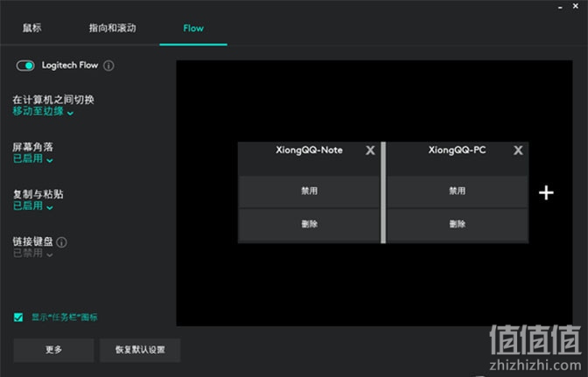The image size is (588, 377).
Task: Click the XiongQQ-Note computer title
Action: pyautogui.click(x=309, y=150)
